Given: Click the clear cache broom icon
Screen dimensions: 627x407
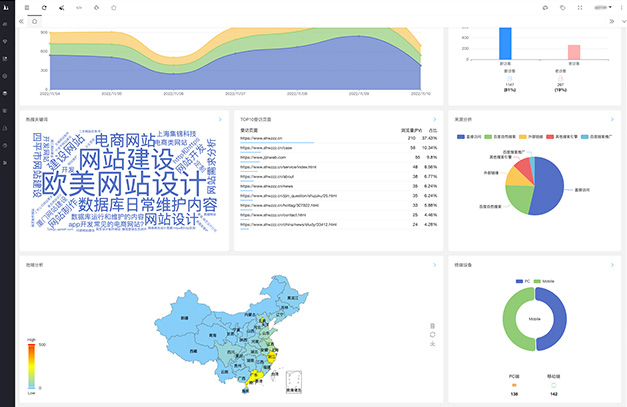Looking at the screenshot, I should click(61, 7).
